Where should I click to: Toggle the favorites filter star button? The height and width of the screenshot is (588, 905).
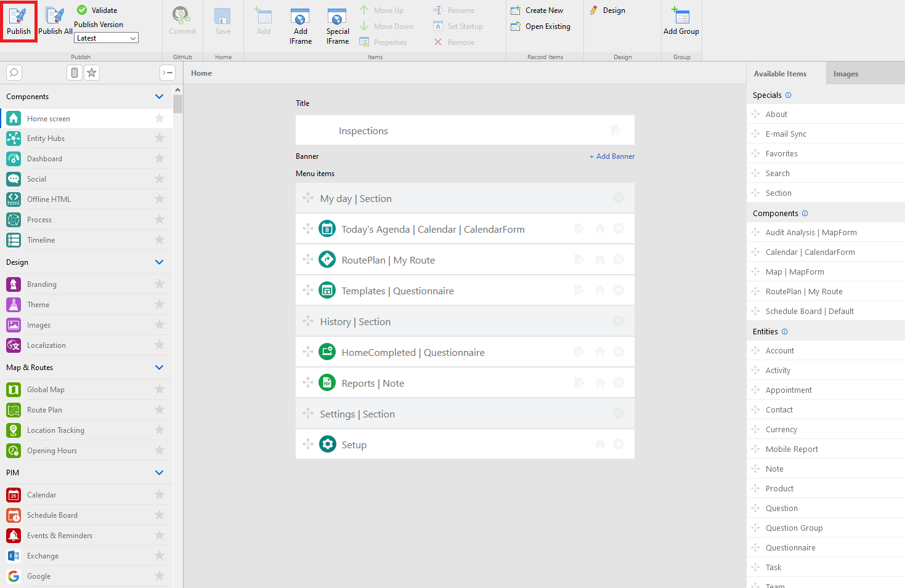[x=92, y=73]
